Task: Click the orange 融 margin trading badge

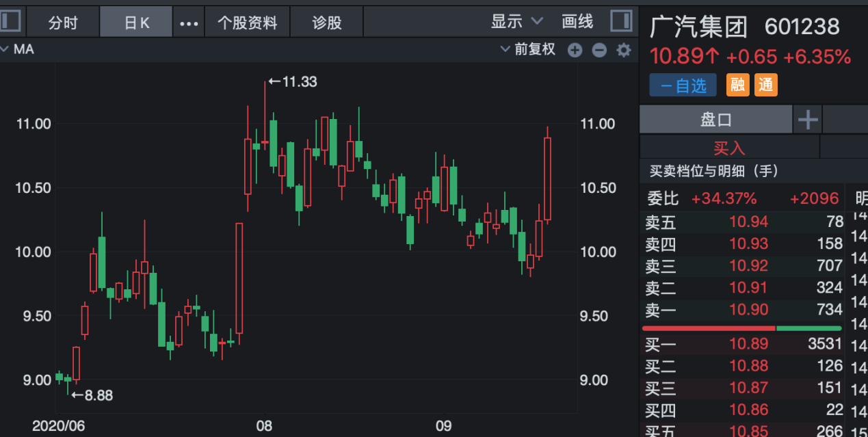Action: click(x=737, y=85)
